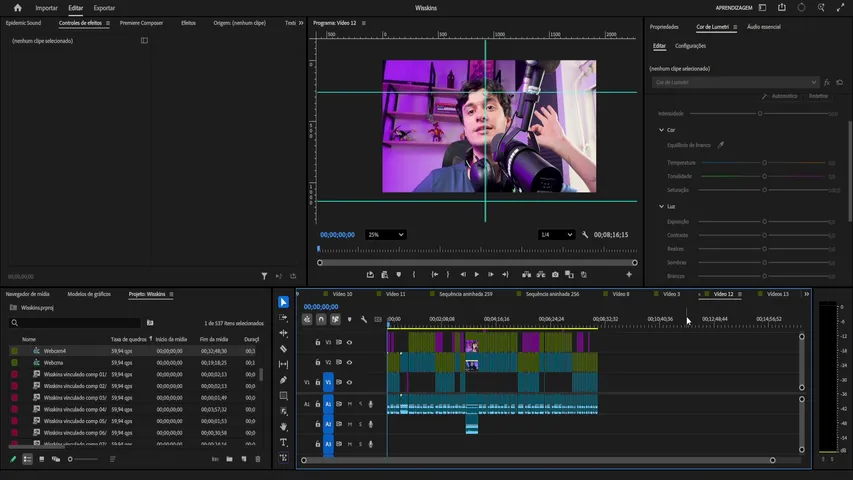Click Go to In point button
The image size is (853, 480).
(435, 275)
